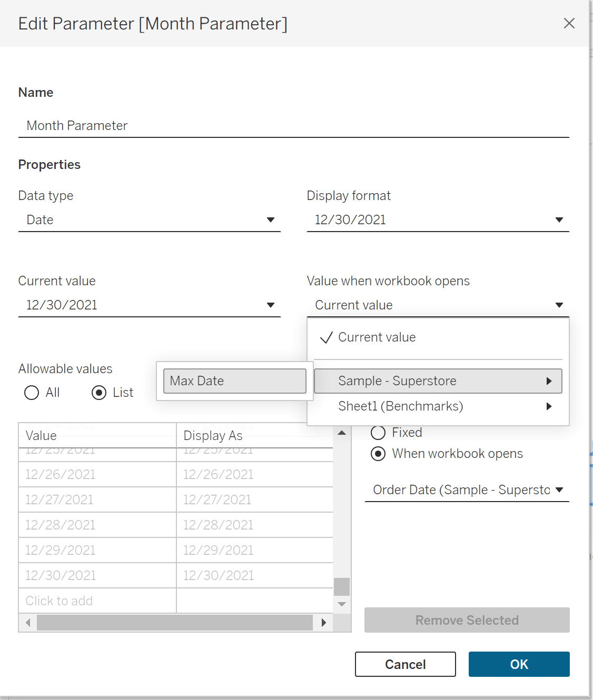Select the All allowable values radio button
Viewport: 593px width, 700px height.
[x=32, y=393]
